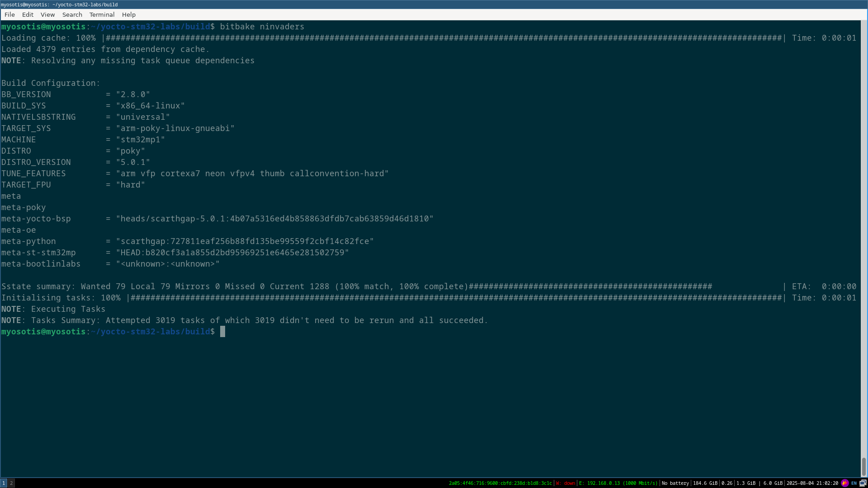Open the View menu
Viewport: 868px width, 488px height.
click(47, 14)
